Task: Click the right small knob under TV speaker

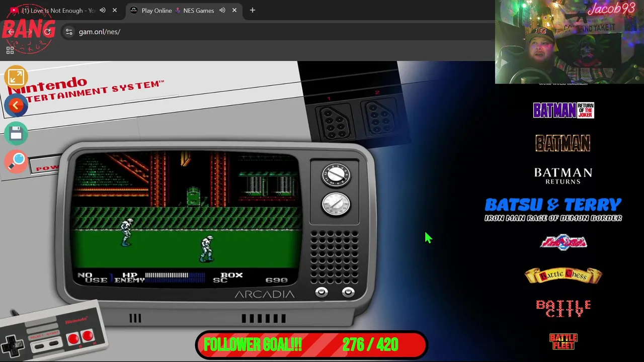Action: point(348,292)
